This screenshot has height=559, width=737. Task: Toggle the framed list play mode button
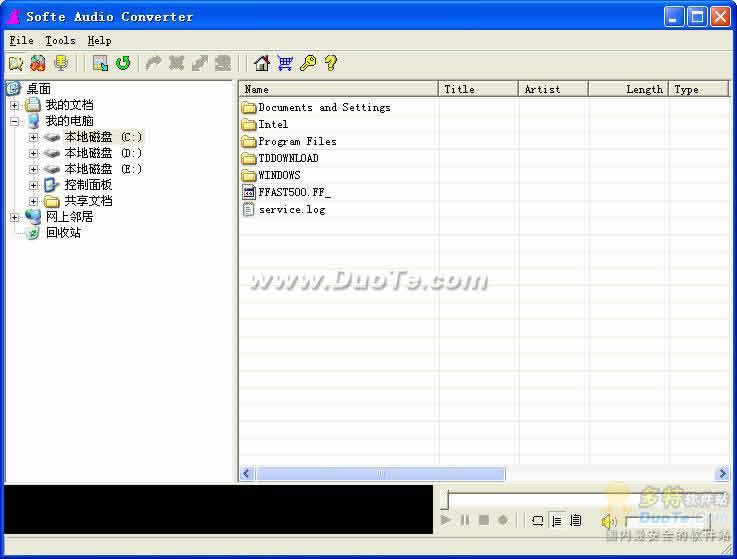click(576, 520)
